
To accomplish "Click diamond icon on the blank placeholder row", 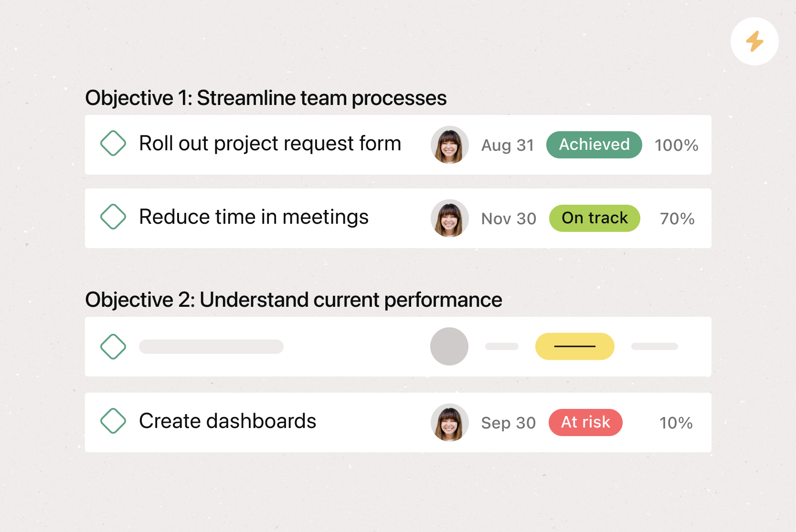I will point(113,346).
